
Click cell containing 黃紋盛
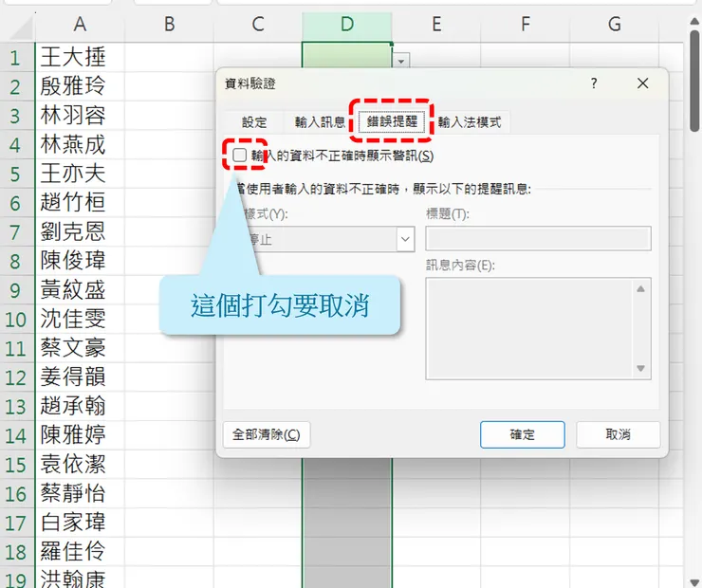coord(80,290)
